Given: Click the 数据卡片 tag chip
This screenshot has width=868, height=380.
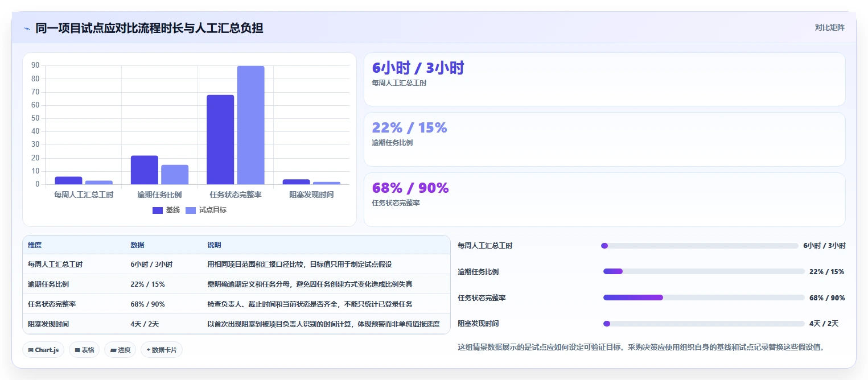Looking at the screenshot, I should pos(161,350).
